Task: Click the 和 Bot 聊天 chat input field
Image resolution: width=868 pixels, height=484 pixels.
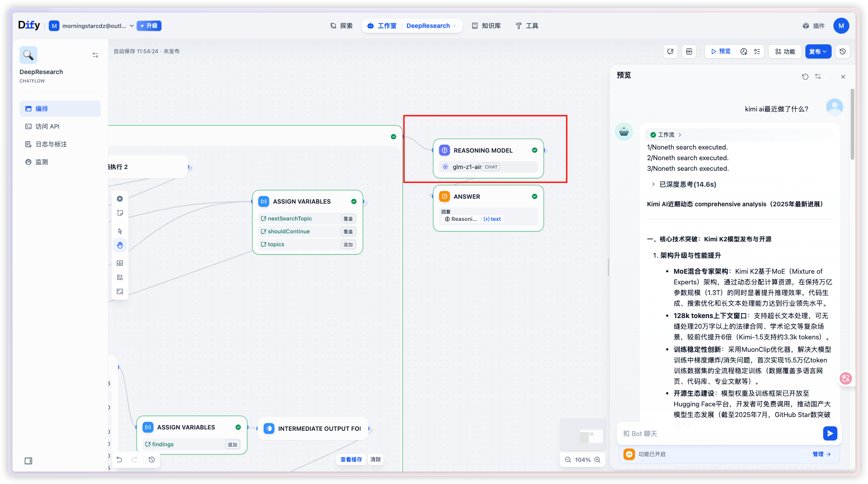Action: click(719, 433)
